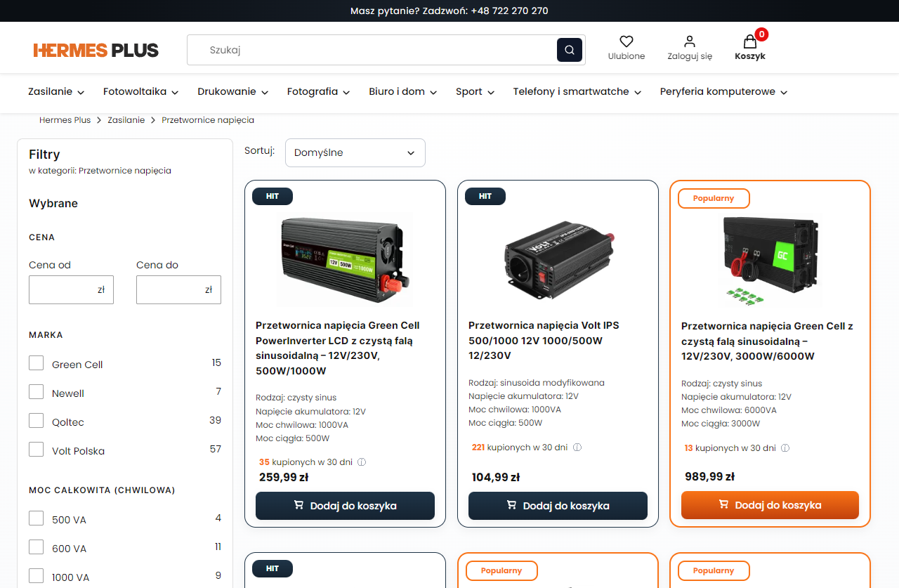Open Green Cell PowerInverter LCD product image

pos(345,259)
